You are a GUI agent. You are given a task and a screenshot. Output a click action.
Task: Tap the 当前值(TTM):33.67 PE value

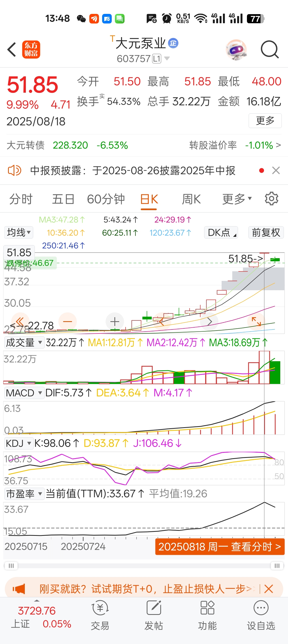(95, 494)
